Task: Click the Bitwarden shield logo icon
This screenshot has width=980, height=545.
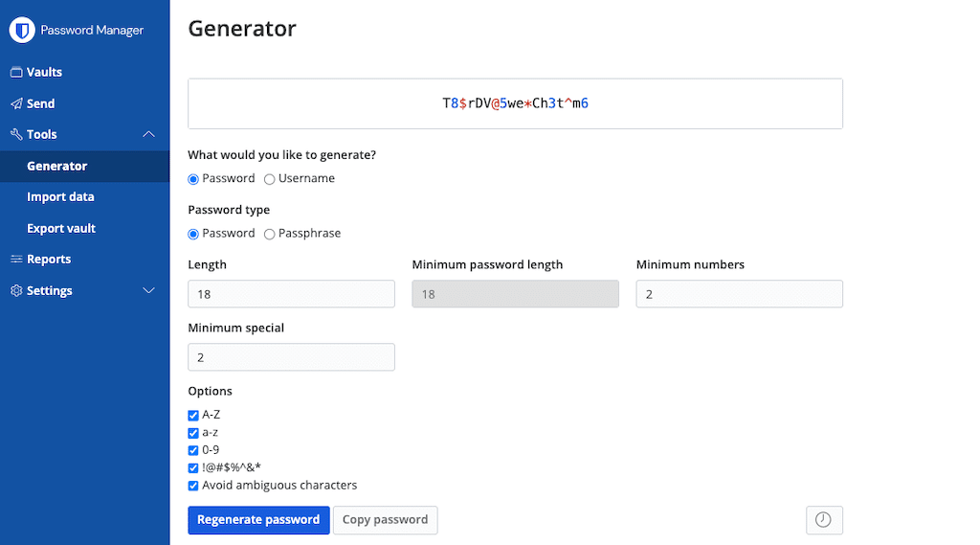Action: [x=22, y=30]
